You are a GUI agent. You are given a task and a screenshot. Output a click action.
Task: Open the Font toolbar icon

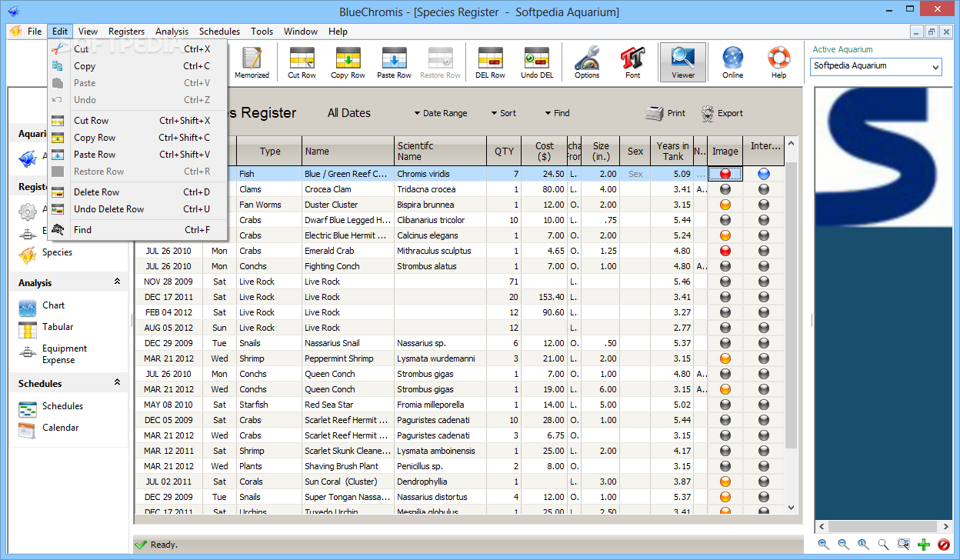(x=632, y=62)
